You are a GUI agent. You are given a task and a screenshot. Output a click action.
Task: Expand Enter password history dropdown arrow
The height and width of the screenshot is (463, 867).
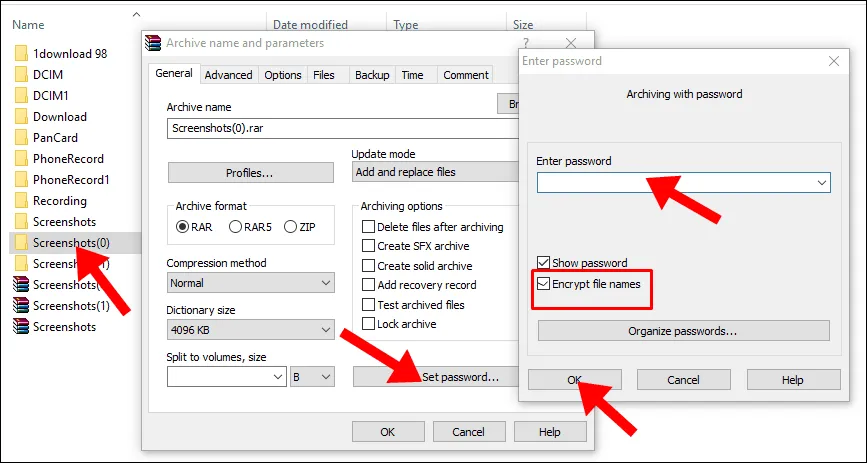tap(822, 183)
